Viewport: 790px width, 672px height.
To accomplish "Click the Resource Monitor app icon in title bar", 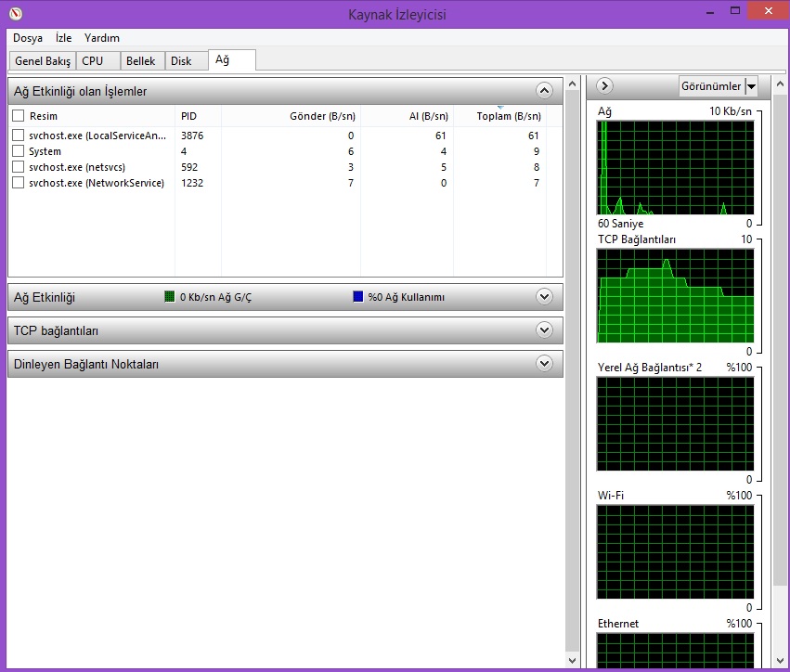I will [x=16, y=14].
